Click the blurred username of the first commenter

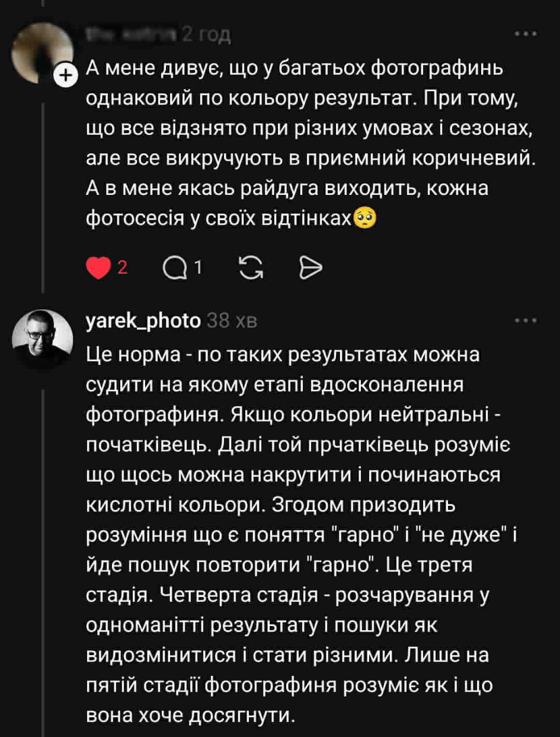tap(132, 34)
